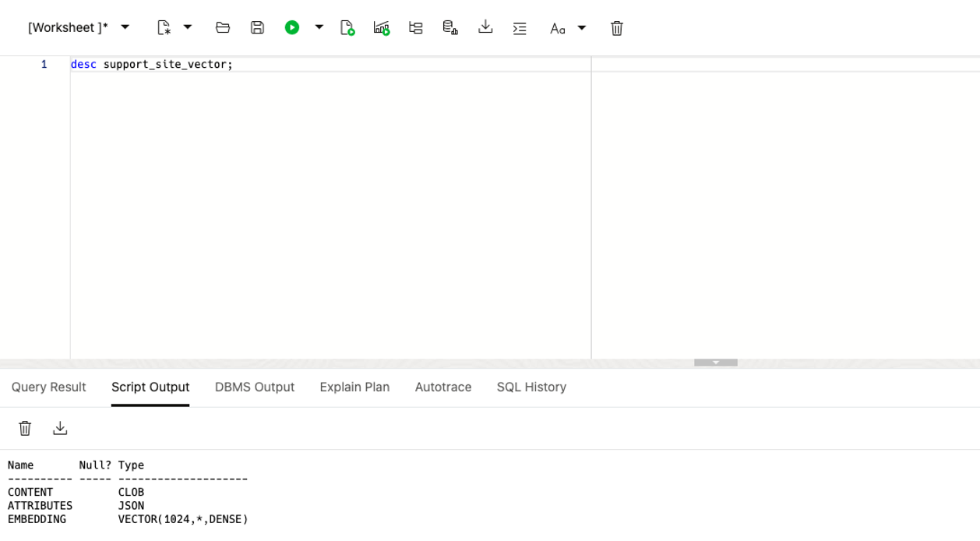Format the SQL code indentation

(520, 27)
